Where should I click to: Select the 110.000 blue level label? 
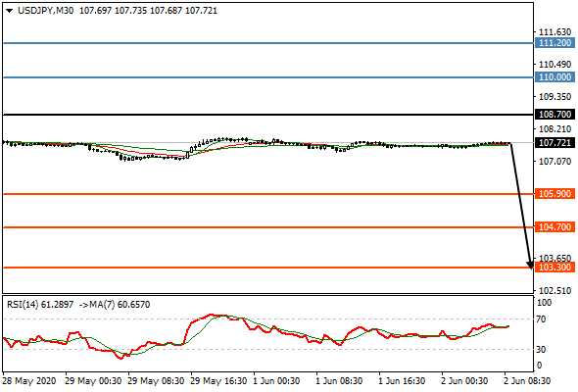(554, 77)
